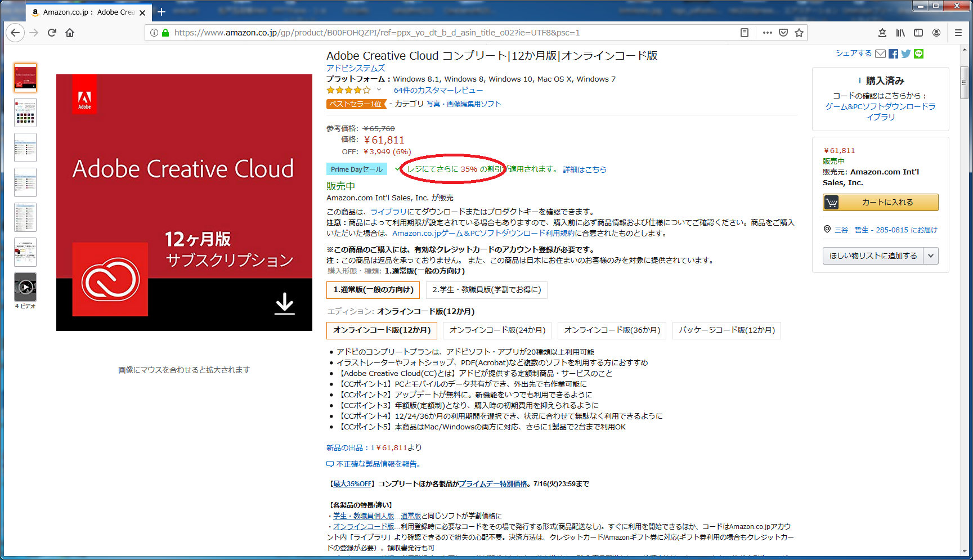Select the fifth product image thumbnail
The width and height of the screenshot is (973, 560).
coord(25,217)
